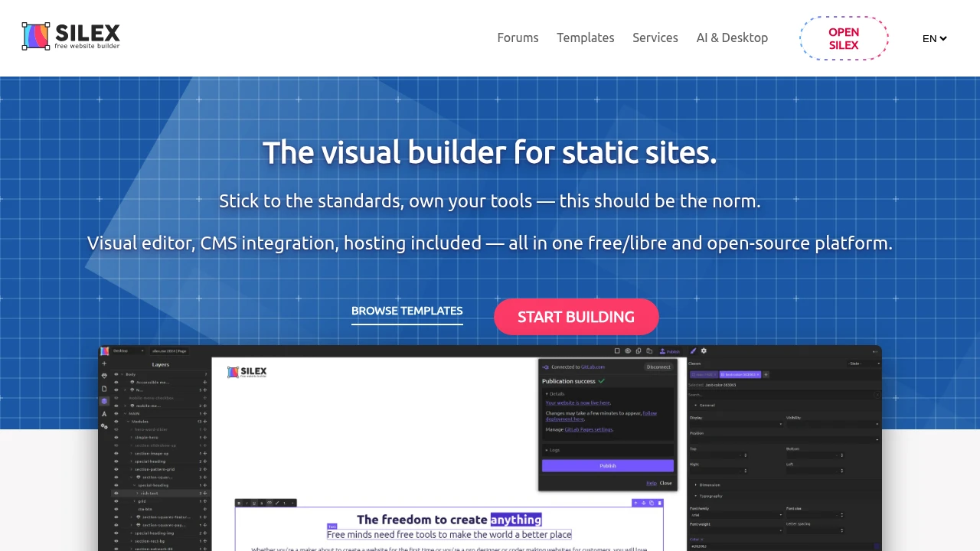Open the Templates menu item

pos(586,37)
